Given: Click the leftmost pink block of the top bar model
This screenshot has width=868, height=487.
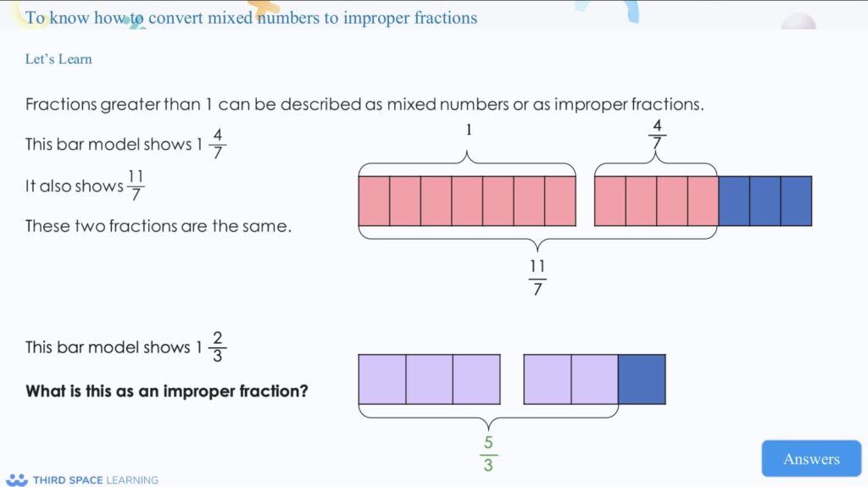Looking at the screenshot, I should click(374, 201).
